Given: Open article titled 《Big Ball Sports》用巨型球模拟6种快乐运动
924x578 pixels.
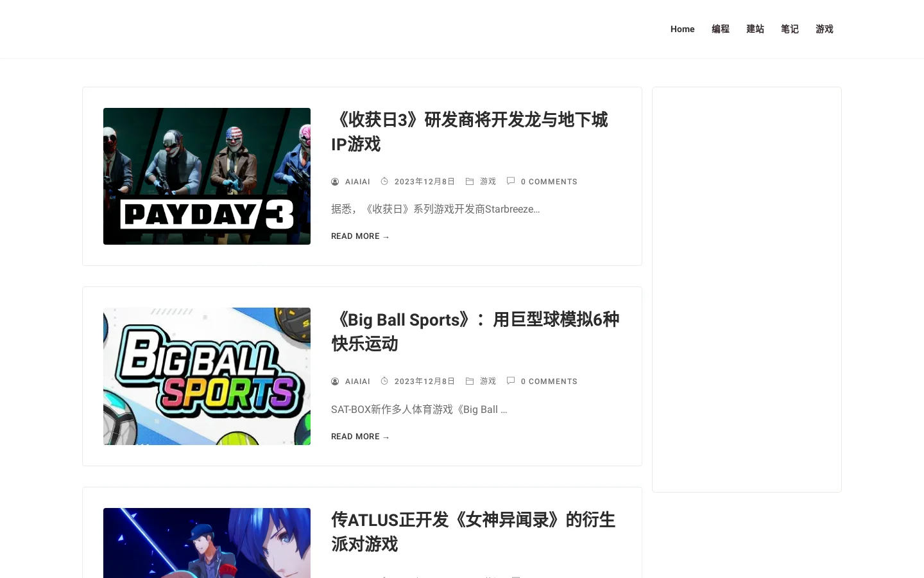Looking at the screenshot, I should [x=475, y=331].
